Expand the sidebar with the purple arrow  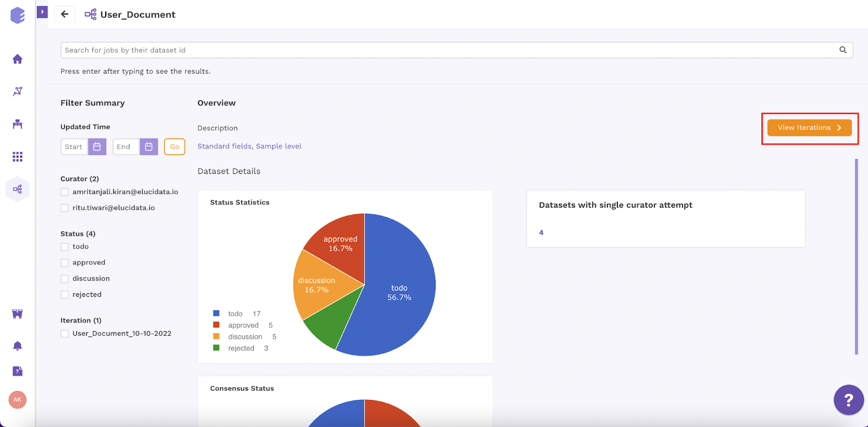[42, 12]
